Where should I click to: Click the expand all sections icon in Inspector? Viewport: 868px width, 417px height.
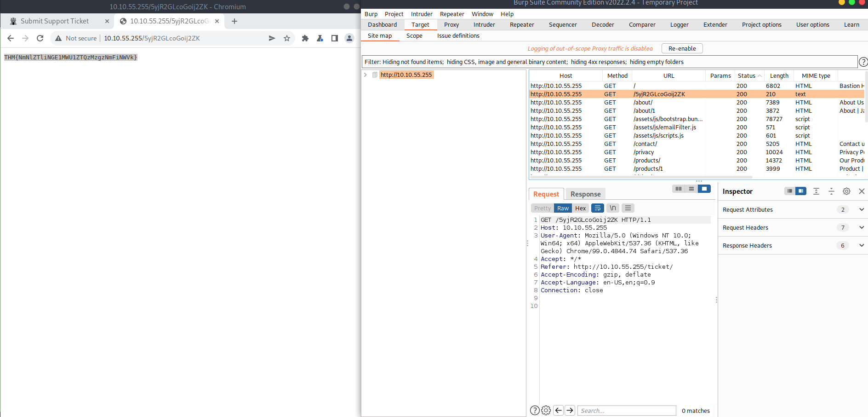coord(816,191)
